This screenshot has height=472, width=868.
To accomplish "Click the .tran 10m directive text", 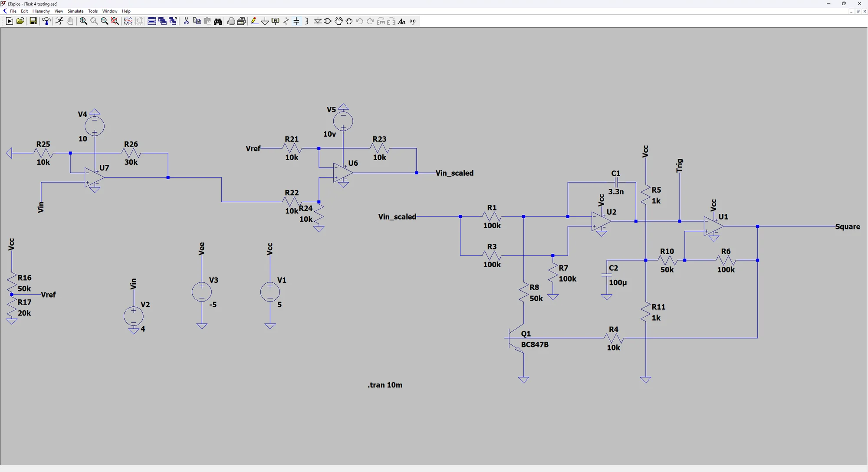I will pyautogui.click(x=385, y=385).
